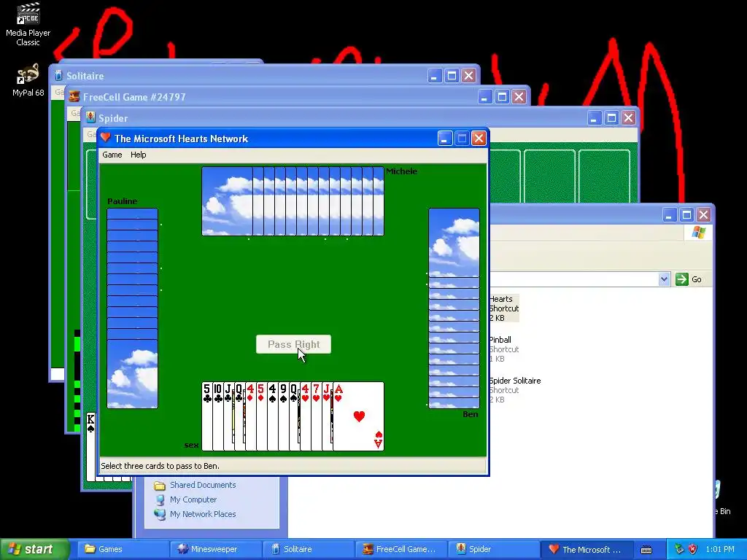Image resolution: width=747 pixels, height=560 pixels.
Task: Open My Network Places link
Action: coord(203,514)
